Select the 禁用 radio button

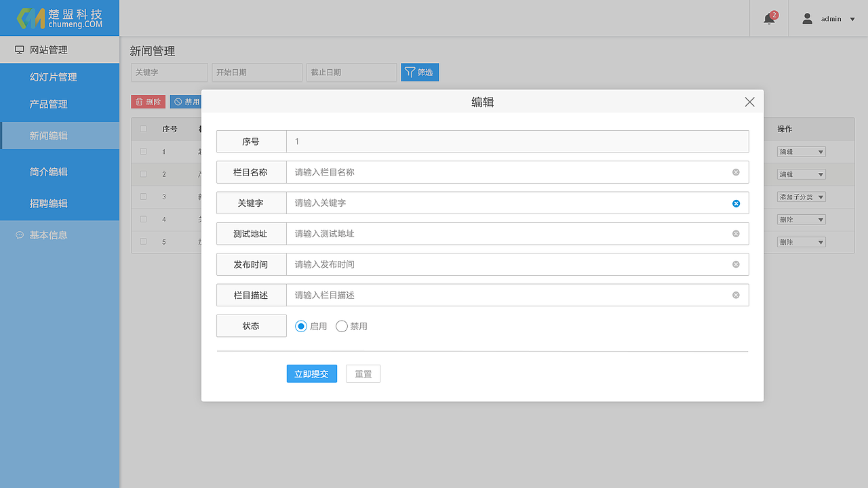pyautogui.click(x=342, y=327)
